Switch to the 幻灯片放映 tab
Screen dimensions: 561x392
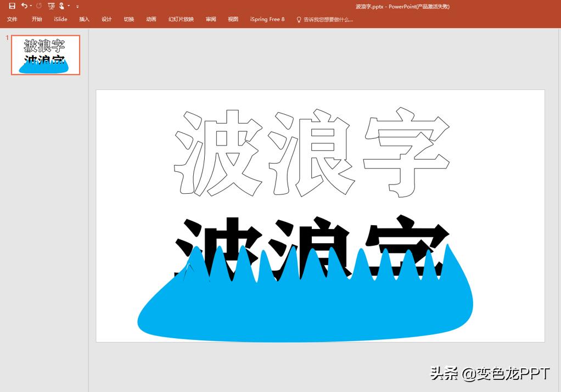(x=181, y=19)
